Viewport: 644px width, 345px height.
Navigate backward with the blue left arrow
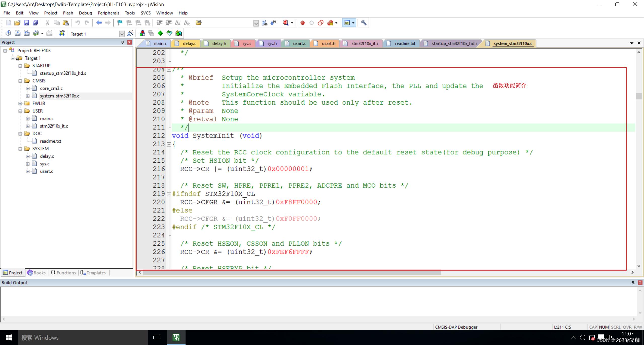[99, 23]
